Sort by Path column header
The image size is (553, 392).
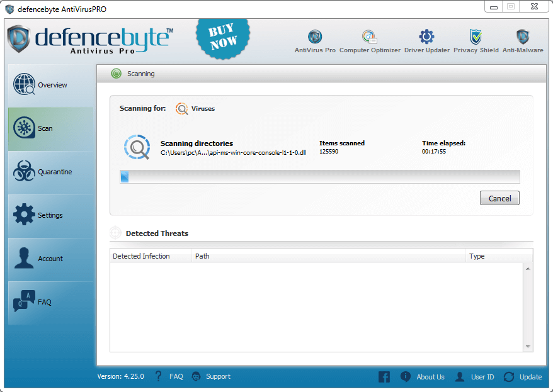point(328,256)
